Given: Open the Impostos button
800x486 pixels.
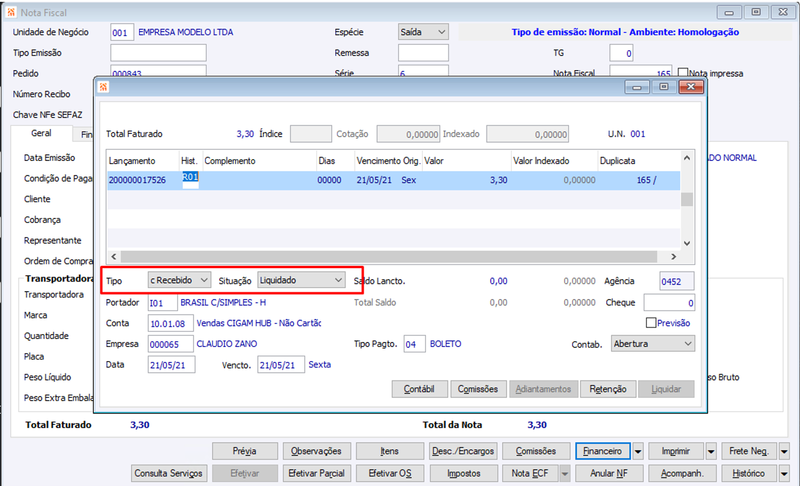Looking at the screenshot, I should point(463,473).
